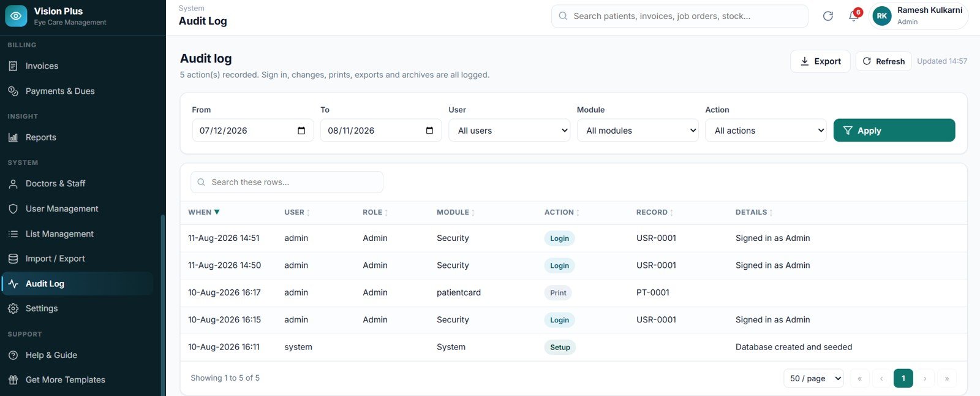This screenshot has width=980, height=396.
Task: Click the Login badge for 10-Aug 16:15
Action: point(559,320)
